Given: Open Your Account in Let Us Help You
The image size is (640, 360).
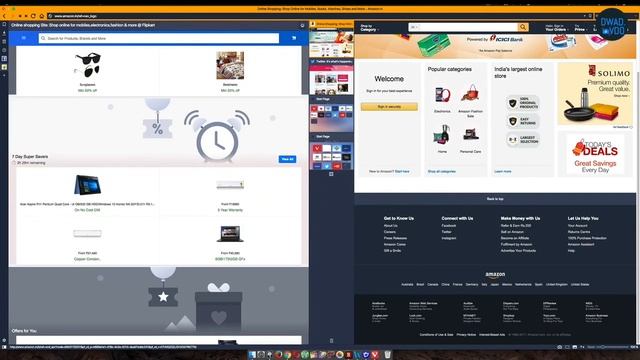Looking at the screenshot, I should pos(578,226).
